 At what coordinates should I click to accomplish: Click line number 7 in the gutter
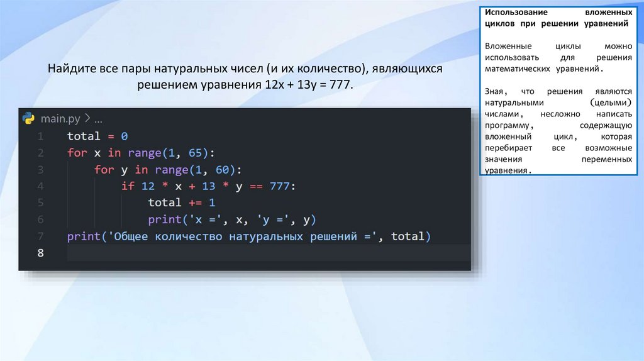[40, 236]
